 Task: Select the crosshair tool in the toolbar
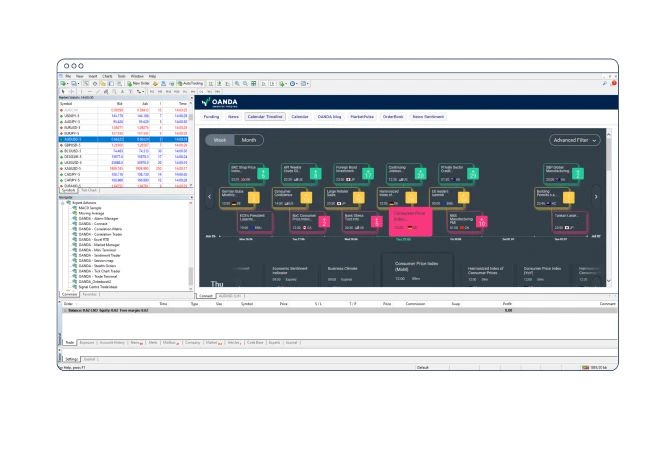73,91
